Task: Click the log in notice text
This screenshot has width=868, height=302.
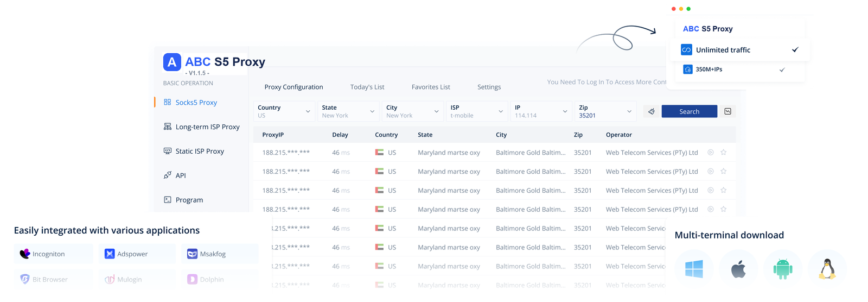Action: point(607,82)
